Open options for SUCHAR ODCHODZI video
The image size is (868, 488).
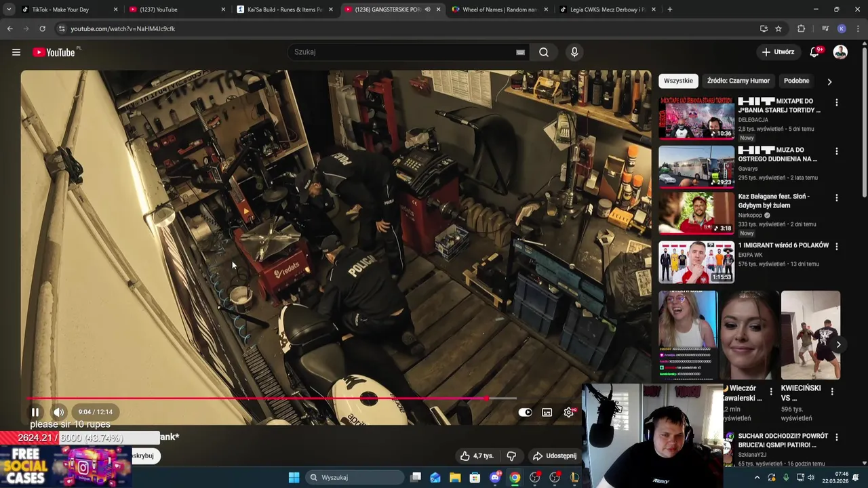pyautogui.click(x=836, y=438)
